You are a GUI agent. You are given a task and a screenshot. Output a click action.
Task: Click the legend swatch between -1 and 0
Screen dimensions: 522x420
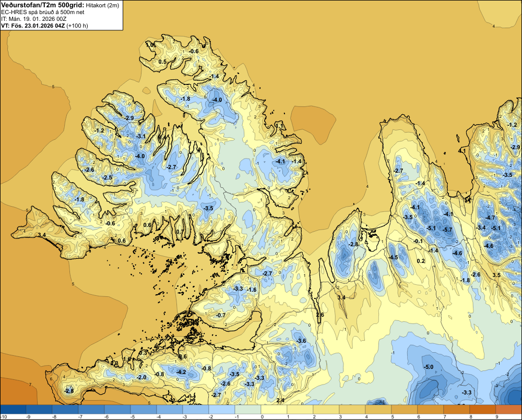point(248,409)
